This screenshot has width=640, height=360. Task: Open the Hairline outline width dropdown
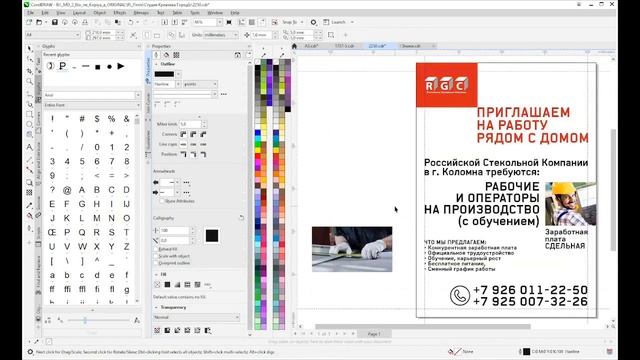click(178, 84)
